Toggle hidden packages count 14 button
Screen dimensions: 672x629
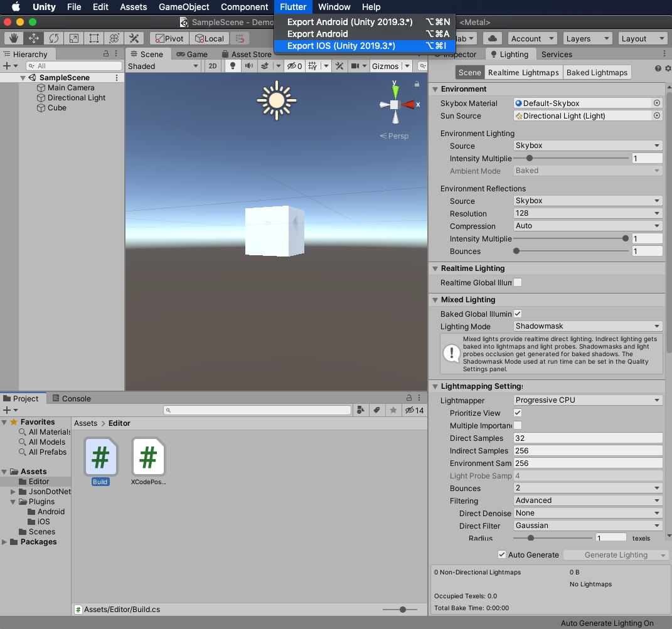click(414, 410)
